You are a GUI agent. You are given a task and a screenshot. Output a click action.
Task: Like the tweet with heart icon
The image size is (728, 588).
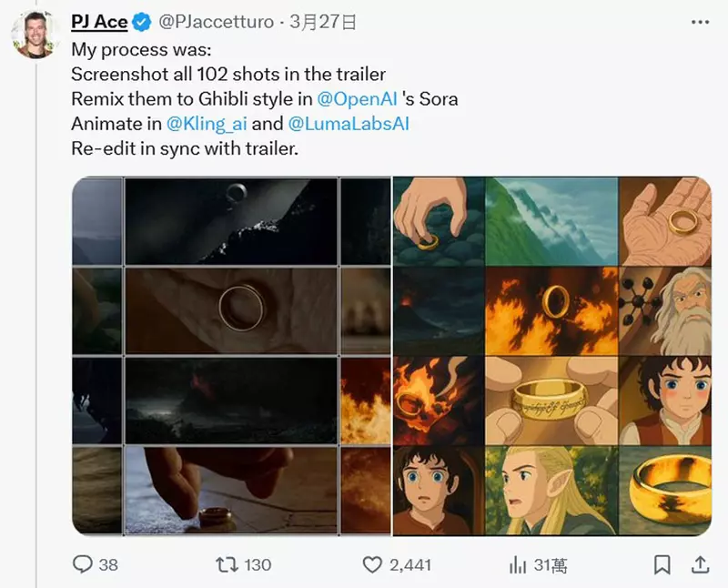coord(372,564)
